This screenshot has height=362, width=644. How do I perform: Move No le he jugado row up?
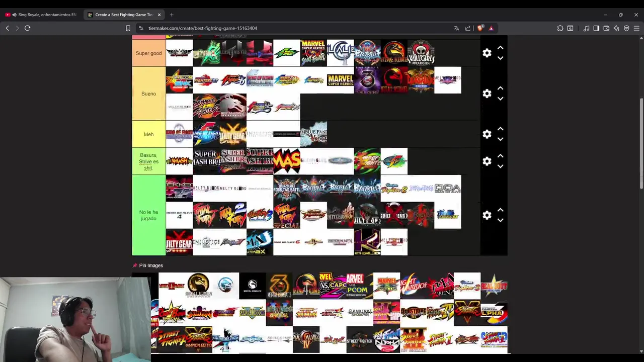[500, 210]
